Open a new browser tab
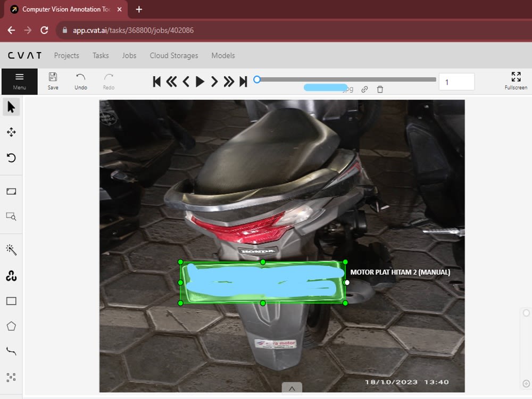 [139, 10]
